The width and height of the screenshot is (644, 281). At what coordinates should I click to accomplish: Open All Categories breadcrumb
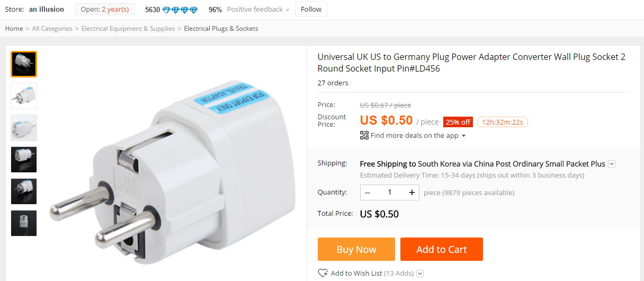52,29
